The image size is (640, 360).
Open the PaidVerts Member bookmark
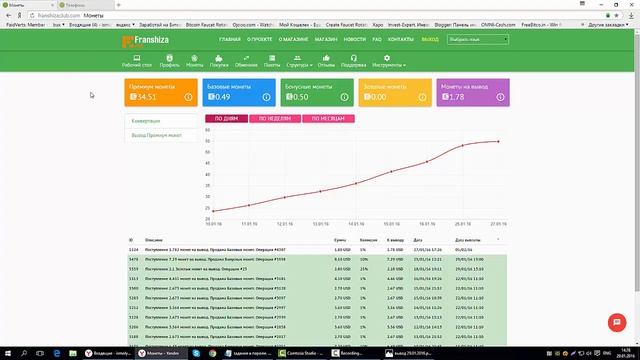point(26,25)
